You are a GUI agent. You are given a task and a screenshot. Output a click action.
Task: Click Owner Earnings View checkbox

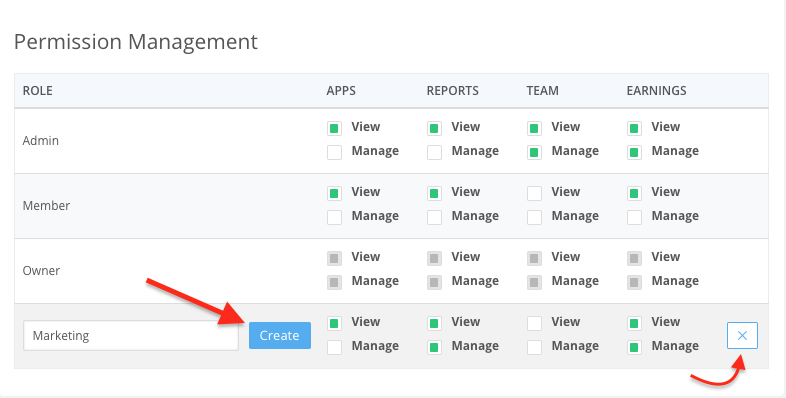click(634, 259)
